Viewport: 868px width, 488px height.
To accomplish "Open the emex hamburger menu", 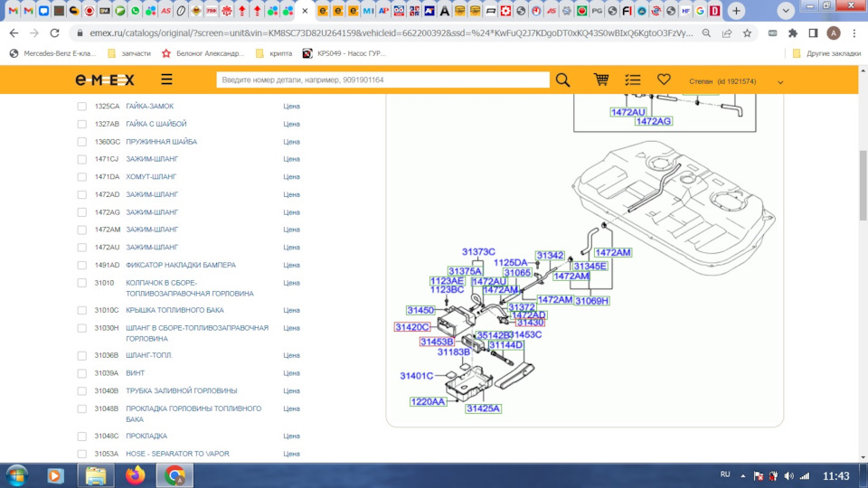I will 167,80.
